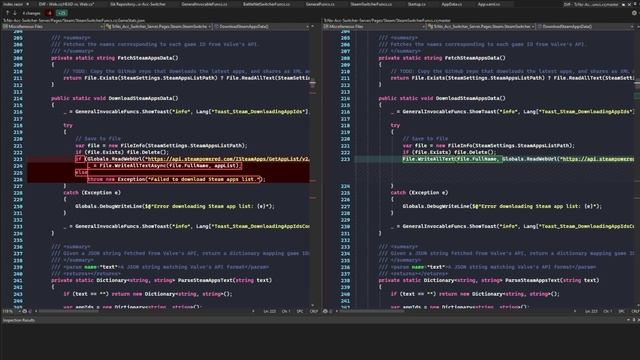This screenshot has width=640, height=360.
Task: Click the CRLF indicator in left pane status
Action: coord(313,311)
